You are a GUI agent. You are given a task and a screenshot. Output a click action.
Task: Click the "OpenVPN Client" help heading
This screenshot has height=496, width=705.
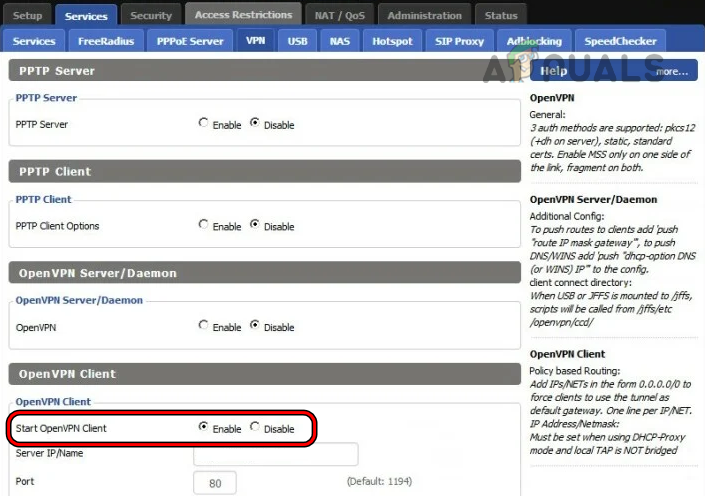point(567,354)
